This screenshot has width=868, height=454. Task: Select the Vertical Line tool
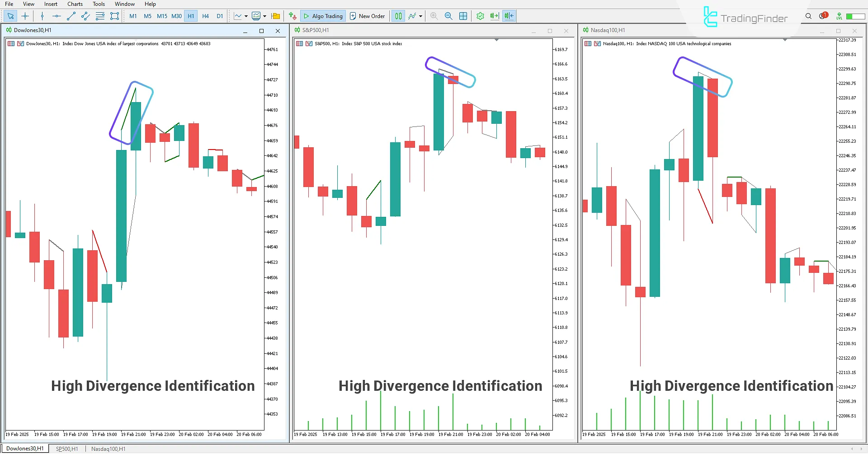(42, 16)
